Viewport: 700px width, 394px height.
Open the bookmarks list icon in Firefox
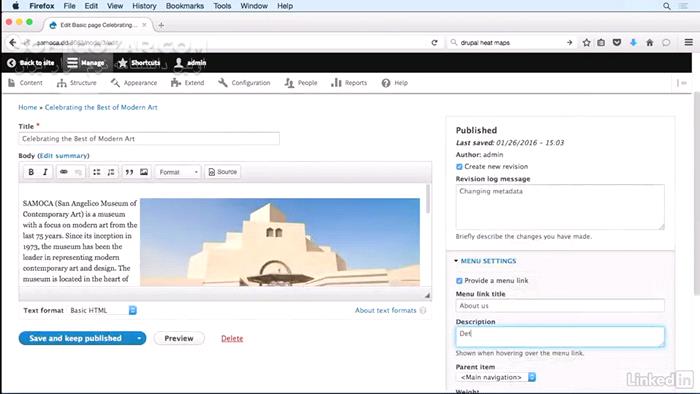pos(601,42)
